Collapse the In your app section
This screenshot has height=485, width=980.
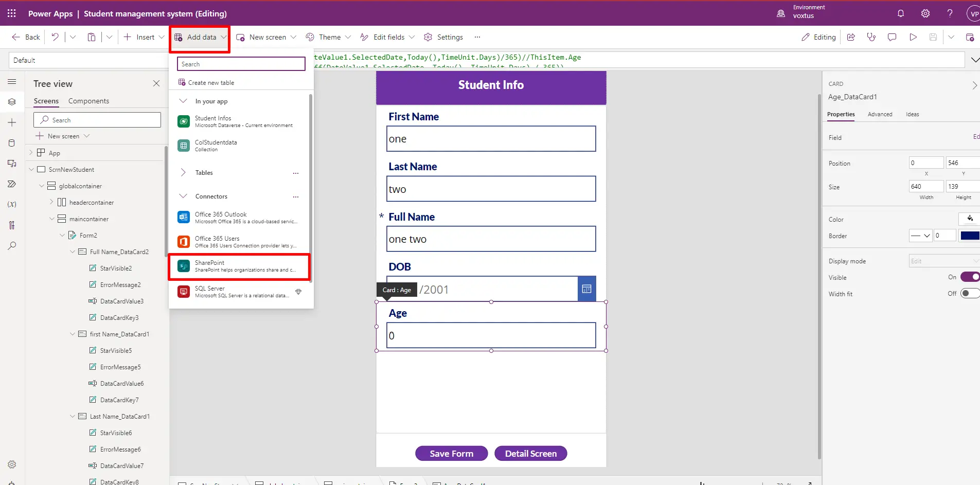[183, 101]
